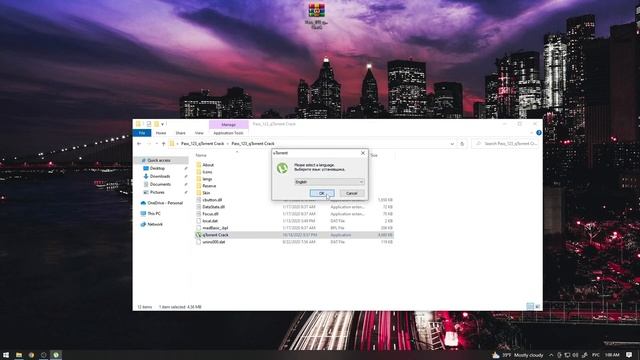Go back in Explorer navigation
This screenshot has height=360, width=640.
coord(139,144)
